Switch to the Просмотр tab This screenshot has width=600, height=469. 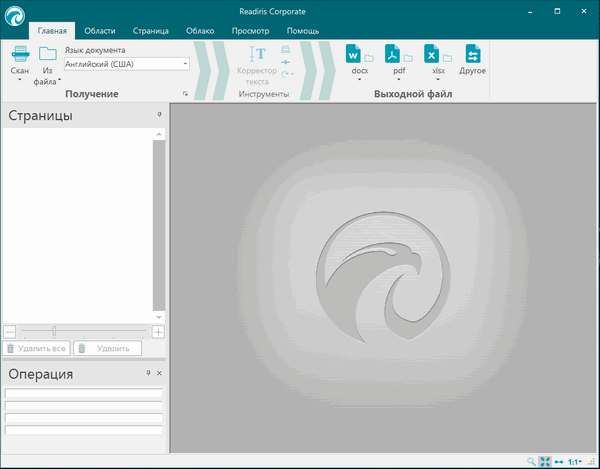(251, 31)
